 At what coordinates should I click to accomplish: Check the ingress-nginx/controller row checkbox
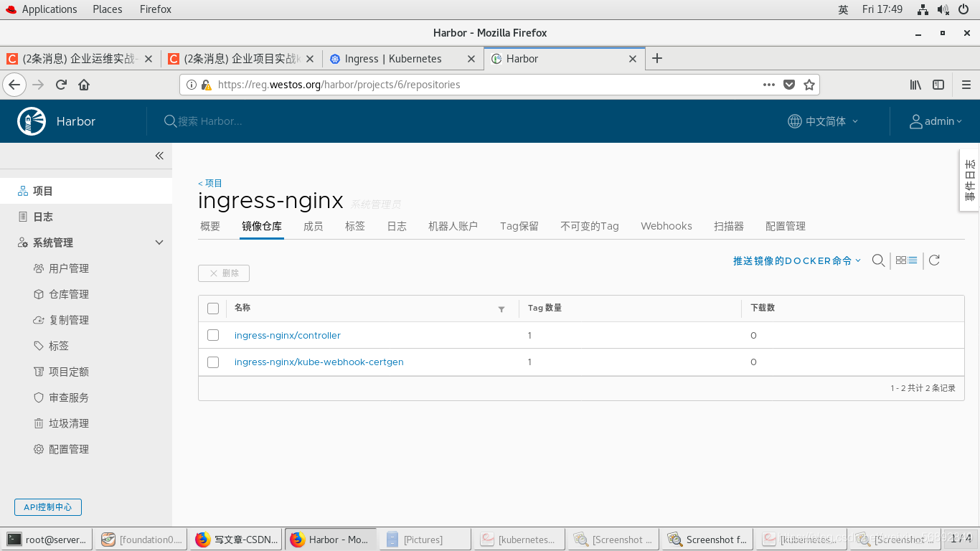pyautogui.click(x=212, y=335)
